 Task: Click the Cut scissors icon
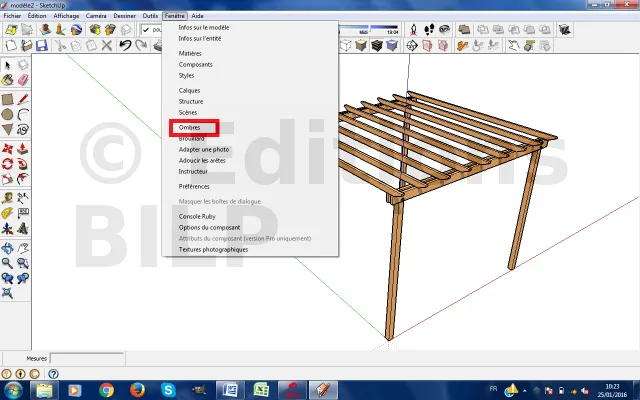click(59, 46)
